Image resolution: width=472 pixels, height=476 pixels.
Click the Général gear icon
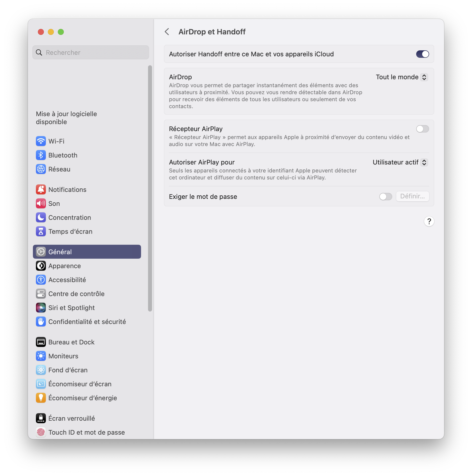click(x=41, y=252)
